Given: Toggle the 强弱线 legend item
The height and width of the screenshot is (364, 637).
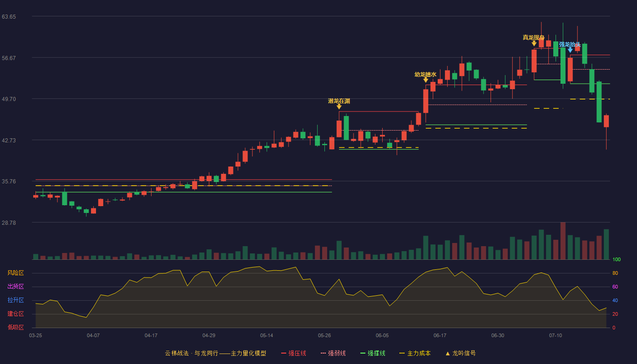Looking at the screenshot, I should point(333,353).
